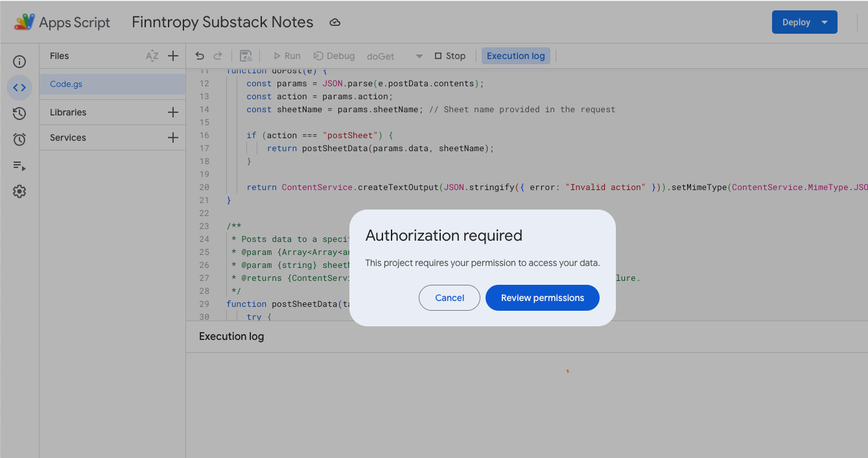The image size is (868, 458).
Task: Open the doGet function dropdown
Action: click(x=395, y=56)
